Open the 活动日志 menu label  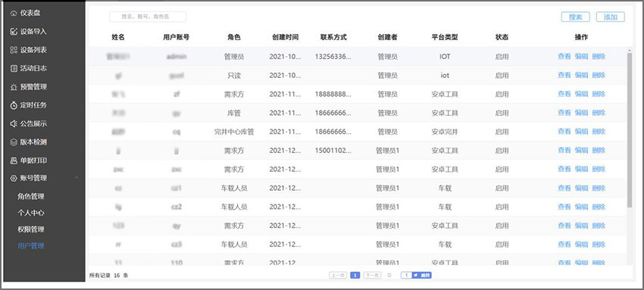[33, 68]
